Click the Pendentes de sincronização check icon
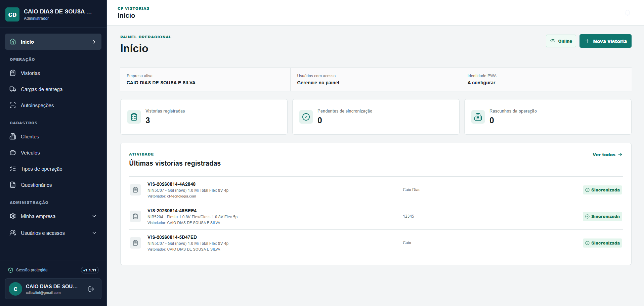 pyautogui.click(x=306, y=117)
